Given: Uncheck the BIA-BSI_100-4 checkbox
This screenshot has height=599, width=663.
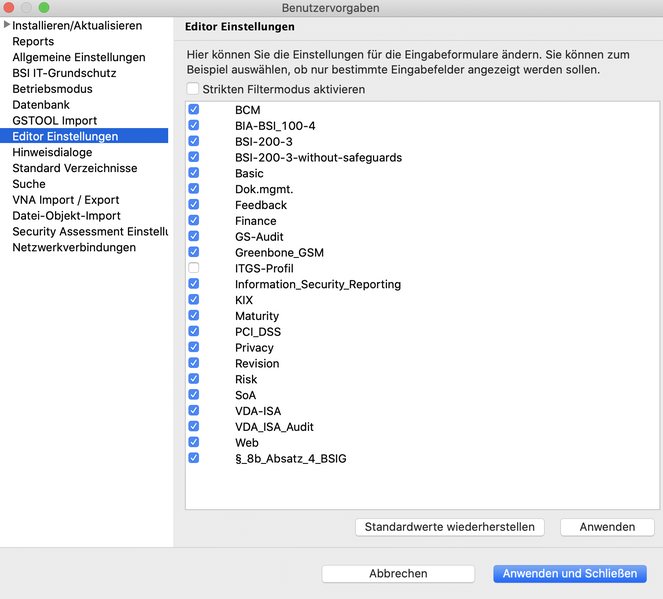Looking at the screenshot, I should coord(194,125).
